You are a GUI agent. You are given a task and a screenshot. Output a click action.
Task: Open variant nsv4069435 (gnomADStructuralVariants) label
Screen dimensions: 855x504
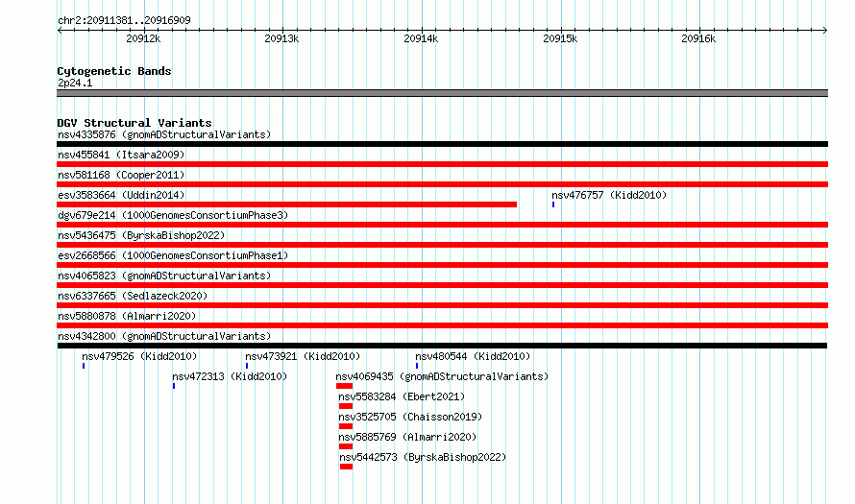(442, 376)
